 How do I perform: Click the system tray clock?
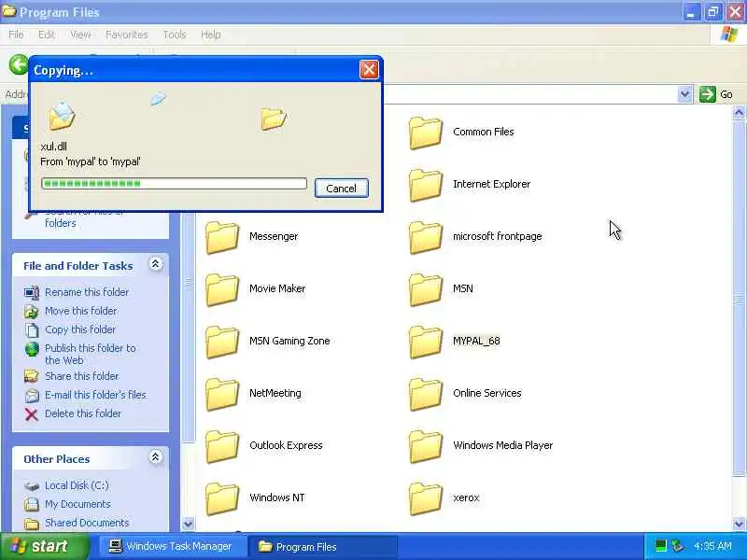[712, 546]
